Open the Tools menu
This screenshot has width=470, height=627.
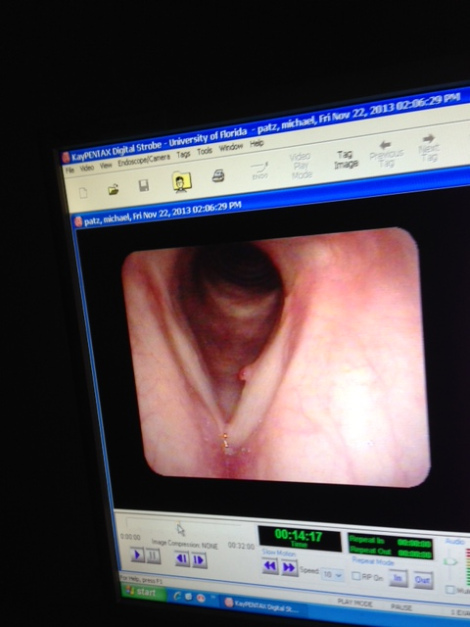coord(204,151)
